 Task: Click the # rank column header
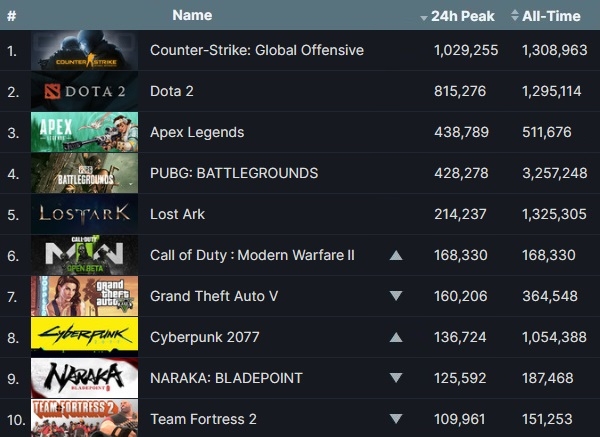pos(11,15)
